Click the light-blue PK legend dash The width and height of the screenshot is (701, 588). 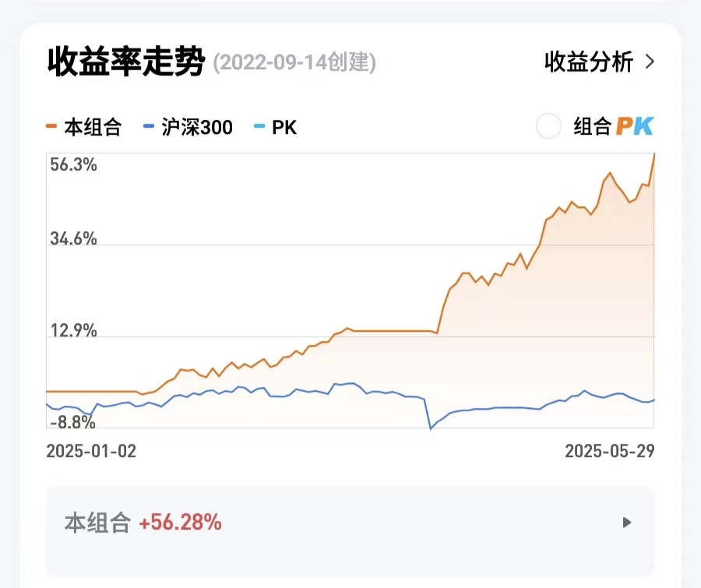260,127
